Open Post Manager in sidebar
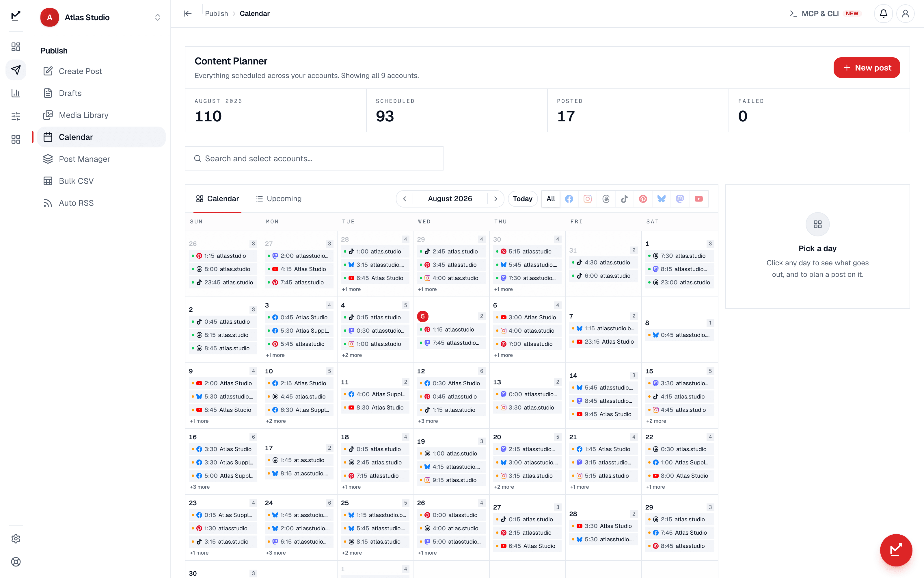This screenshot has height=578, width=924. tap(101, 159)
